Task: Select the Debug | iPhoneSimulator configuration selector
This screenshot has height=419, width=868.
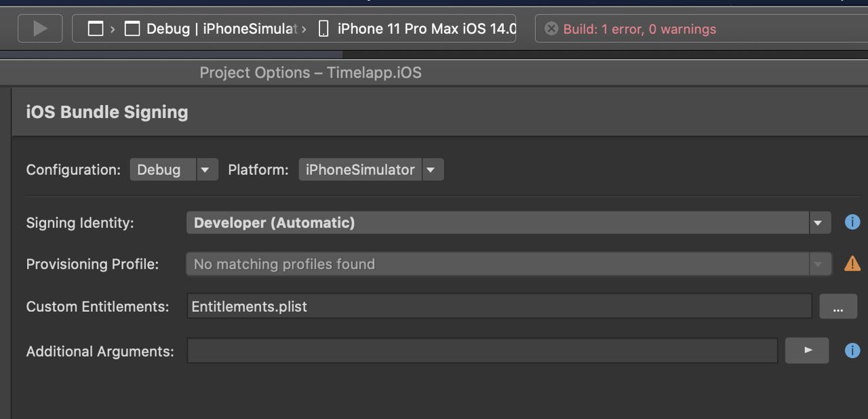Action: [x=212, y=28]
